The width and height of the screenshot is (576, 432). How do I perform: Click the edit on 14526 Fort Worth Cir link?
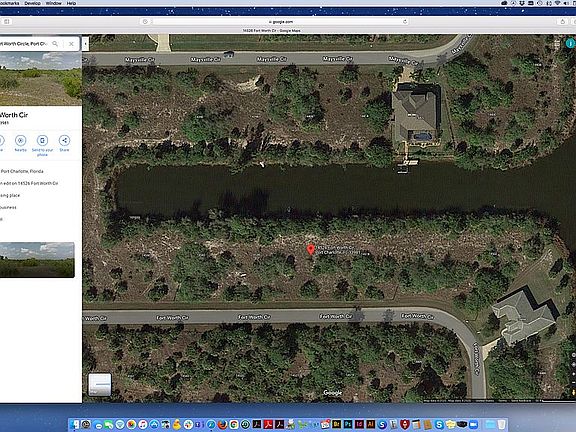pos(29,183)
